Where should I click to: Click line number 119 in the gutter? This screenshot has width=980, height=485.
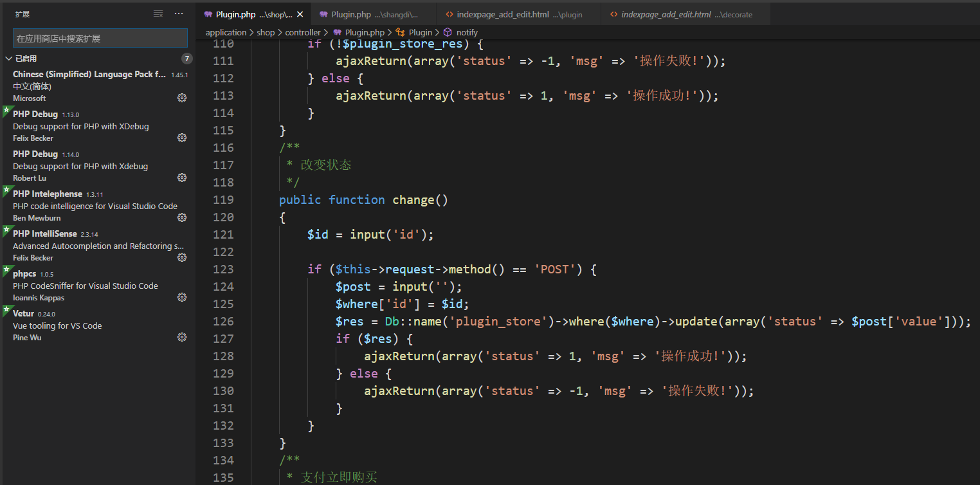(x=223, y=199)
